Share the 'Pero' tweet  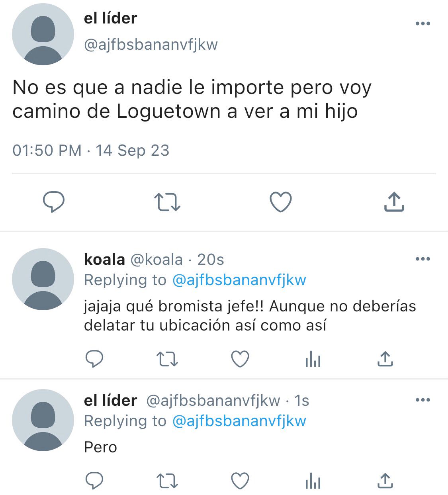coord(385,481)
